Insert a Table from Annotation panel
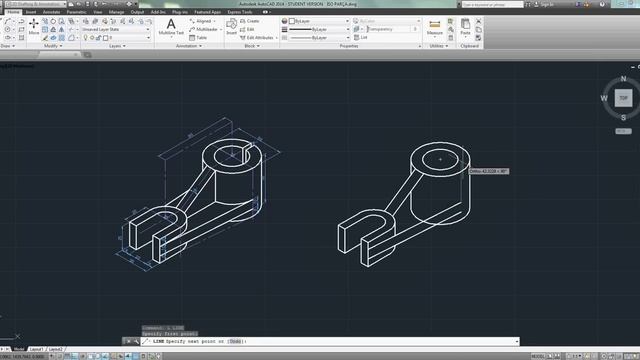The width and height of the screenshot is (640, 360). 198,38
